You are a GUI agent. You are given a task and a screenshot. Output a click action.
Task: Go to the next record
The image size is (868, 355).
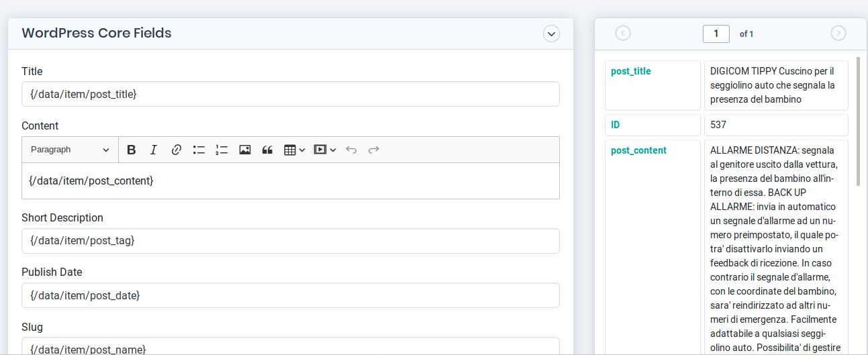838,34
